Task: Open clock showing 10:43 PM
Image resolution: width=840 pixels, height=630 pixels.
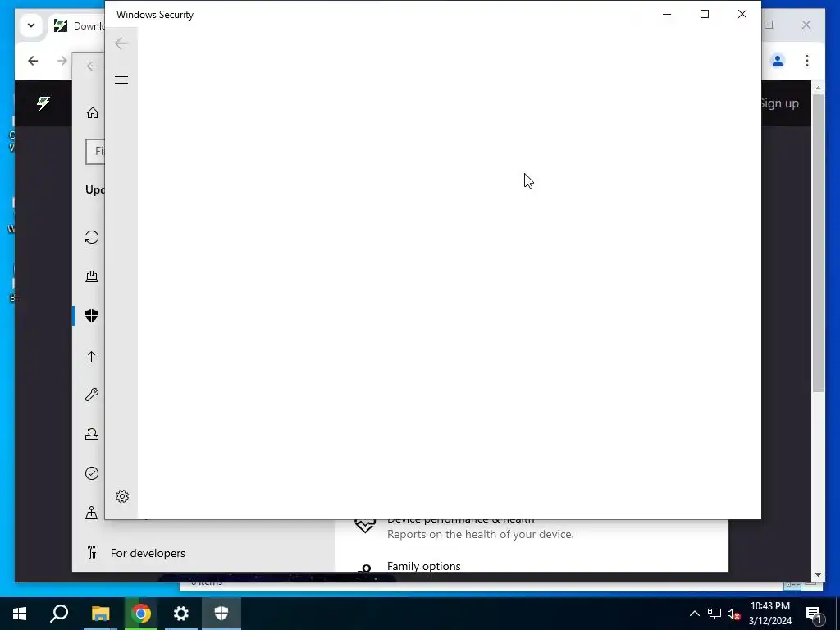Action: [769, 614]
